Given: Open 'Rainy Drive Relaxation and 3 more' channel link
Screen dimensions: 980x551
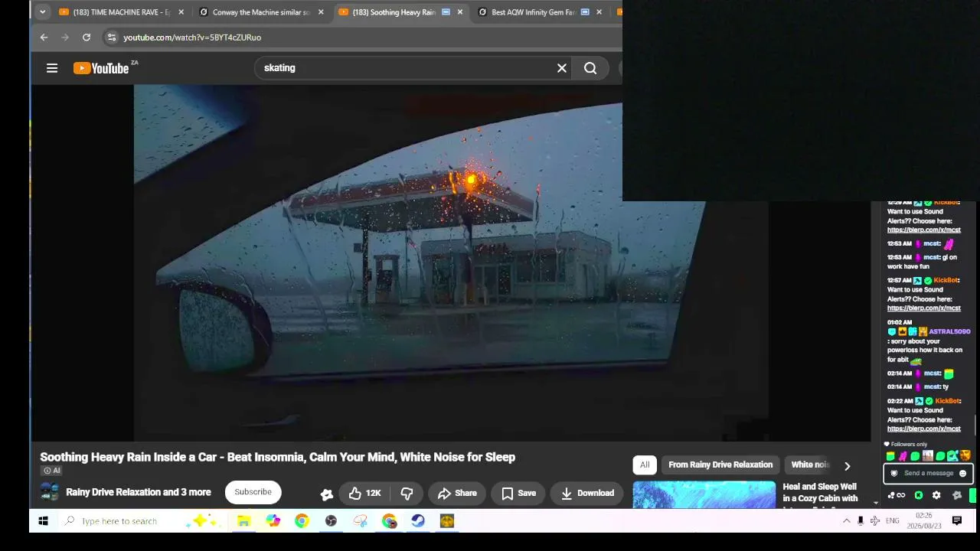Looking at the screenshot, I should point(139,492).
